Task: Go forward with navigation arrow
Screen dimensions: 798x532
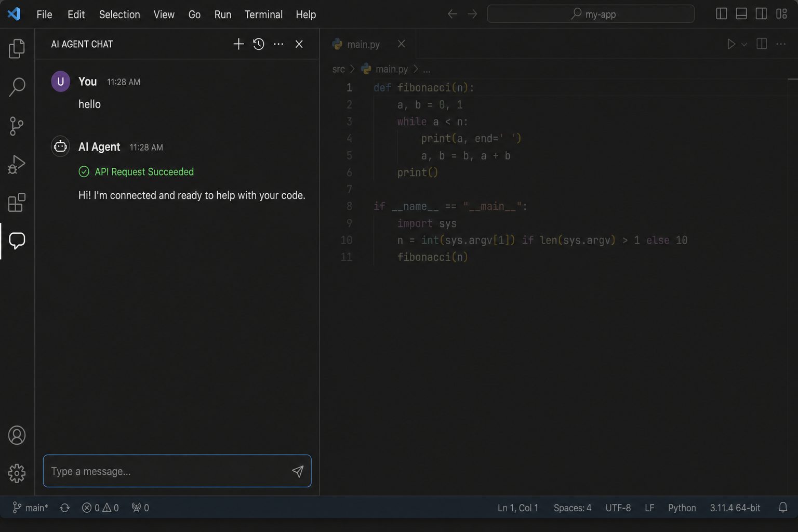Action: tap(472, 14)
